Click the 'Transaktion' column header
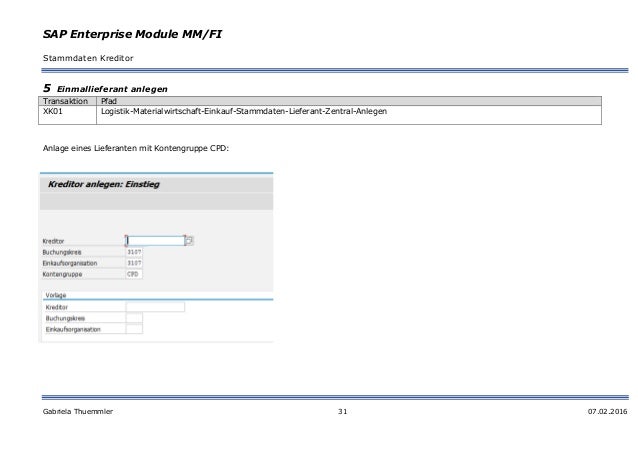Screen dimensions: 638x452 (66, 101)
